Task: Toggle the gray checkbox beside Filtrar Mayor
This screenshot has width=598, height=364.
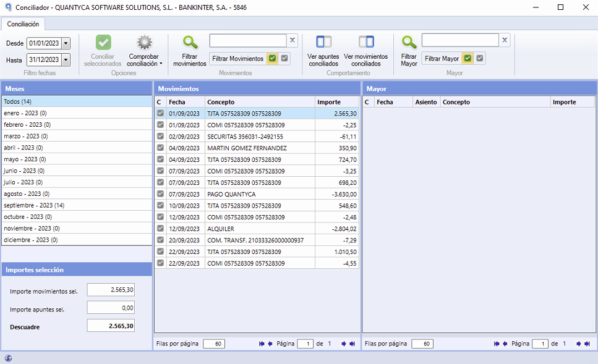Action: click(480, 58)
